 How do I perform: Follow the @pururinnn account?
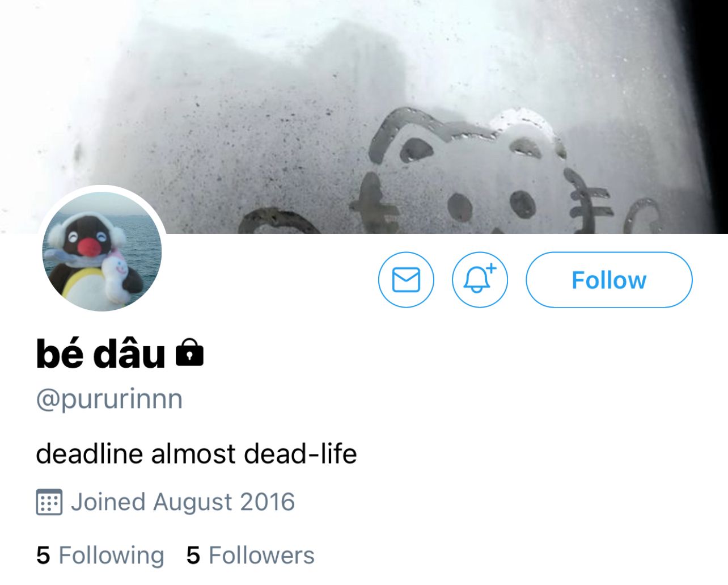609,280
